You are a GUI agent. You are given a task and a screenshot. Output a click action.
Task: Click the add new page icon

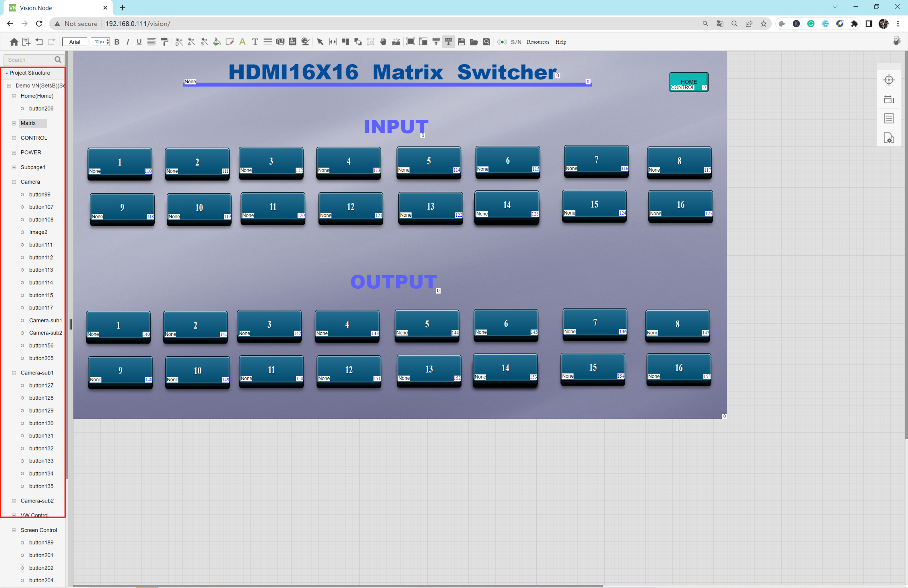[26, 42]
